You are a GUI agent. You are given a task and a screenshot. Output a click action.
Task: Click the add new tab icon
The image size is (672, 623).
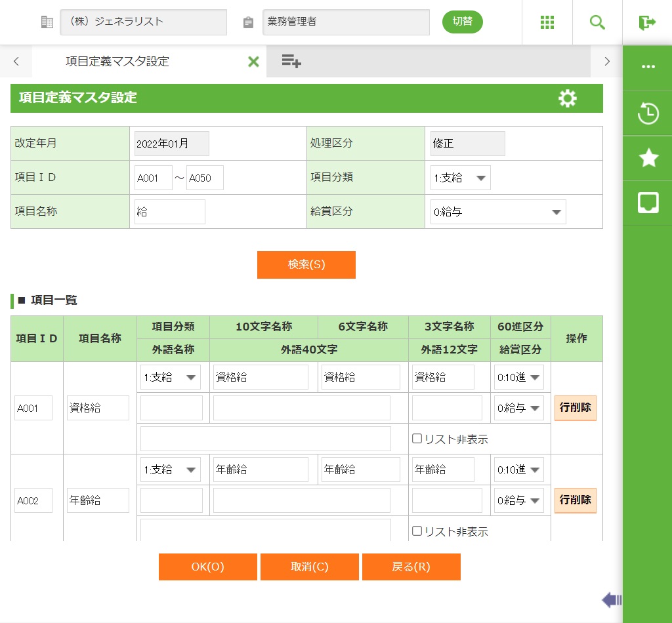[x=291, y=62]
